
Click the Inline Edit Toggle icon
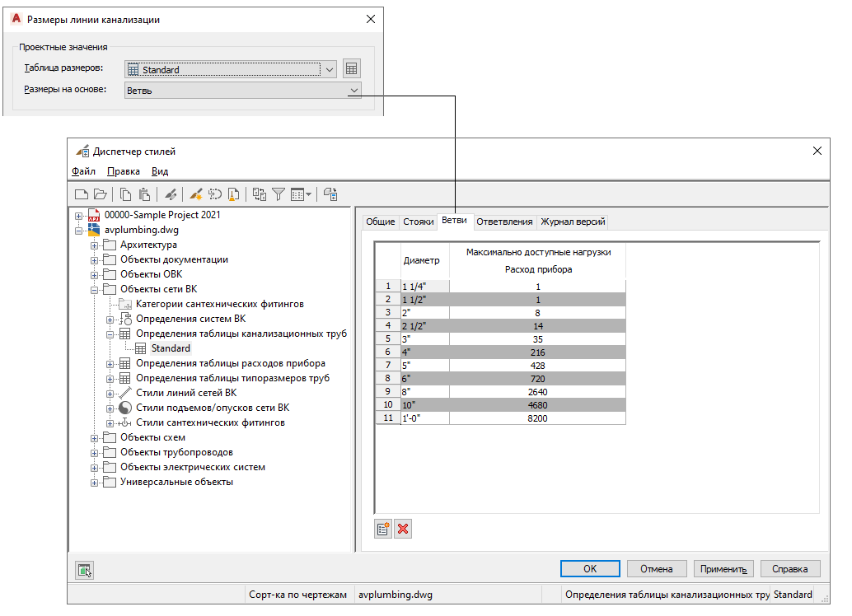pos(330,194)
